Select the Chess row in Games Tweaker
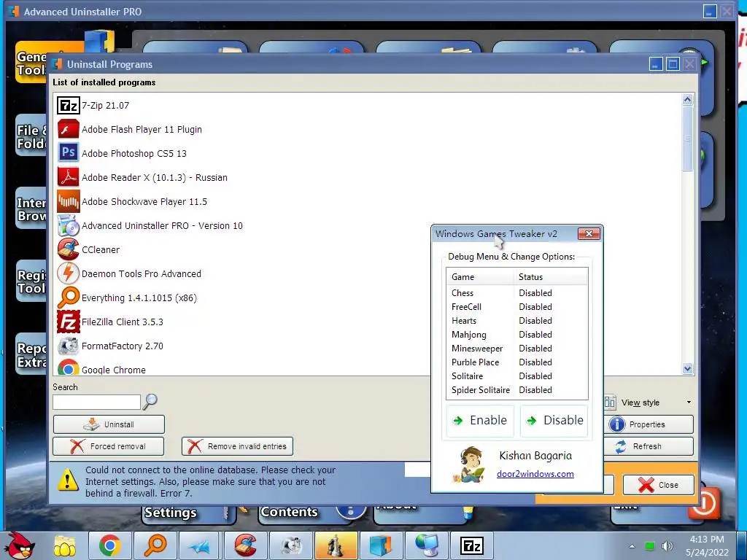This screenshot has width=747, height=560. point(517,293)
